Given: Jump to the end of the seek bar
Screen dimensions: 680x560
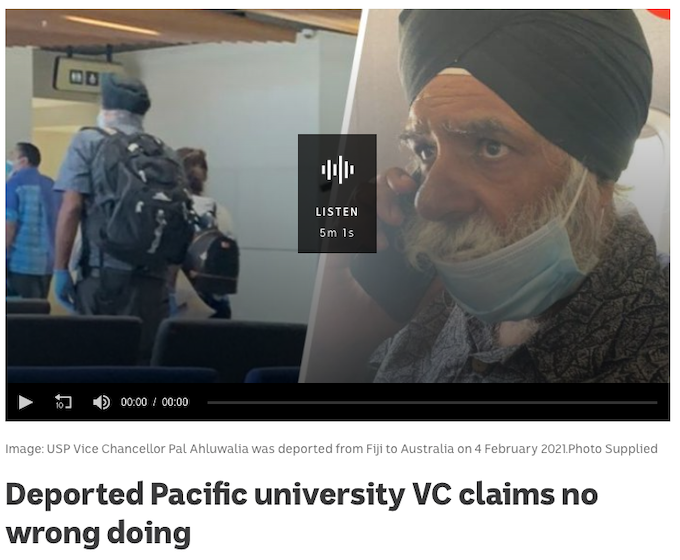Looking at the screenshot, I should pos(656,403).
